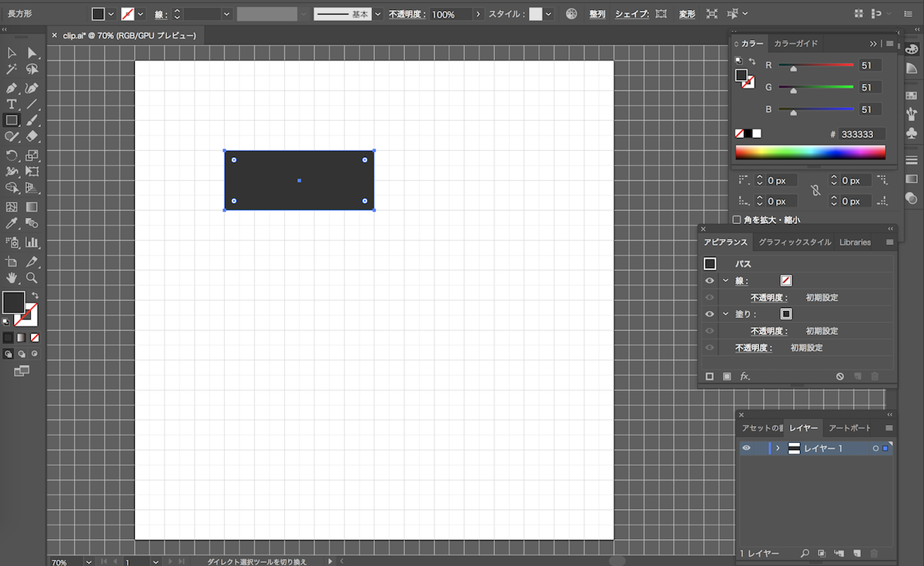924x566 pixels.
Task: Enable the 角を拡大・縮小 checkbox
Action: [x=737, y=219]
